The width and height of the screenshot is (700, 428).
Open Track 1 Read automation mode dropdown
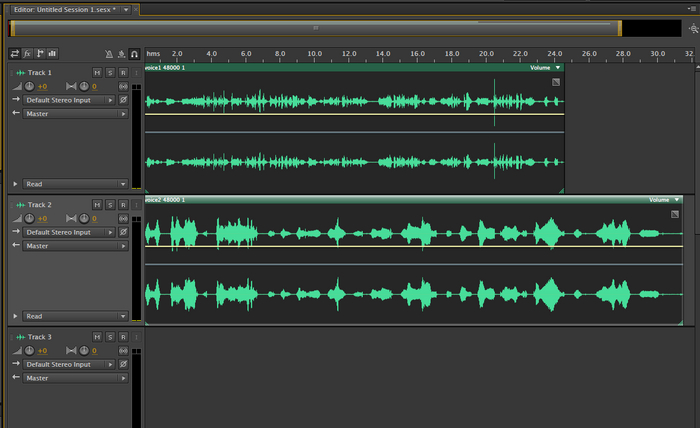click(75, 185)
